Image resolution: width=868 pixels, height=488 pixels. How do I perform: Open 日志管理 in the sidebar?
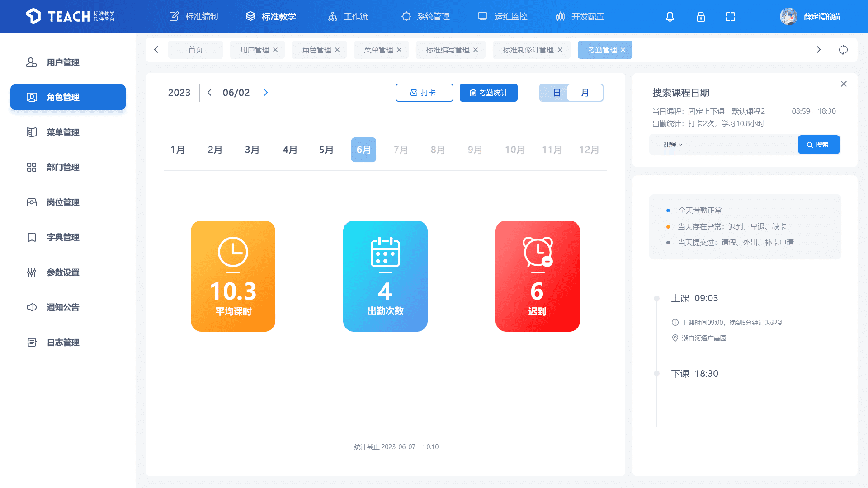[x=63, y=343]
